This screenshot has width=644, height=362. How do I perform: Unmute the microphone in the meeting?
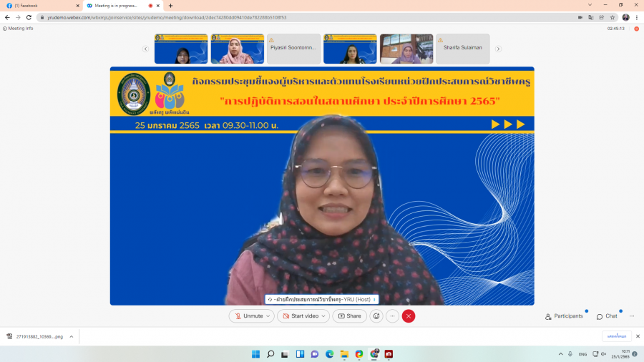click(x=248, y=316)
